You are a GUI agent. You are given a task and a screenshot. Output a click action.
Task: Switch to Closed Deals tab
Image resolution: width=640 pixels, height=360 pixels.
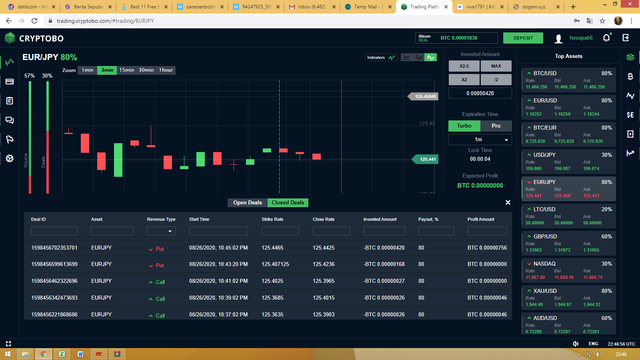(x=288, y=203)
